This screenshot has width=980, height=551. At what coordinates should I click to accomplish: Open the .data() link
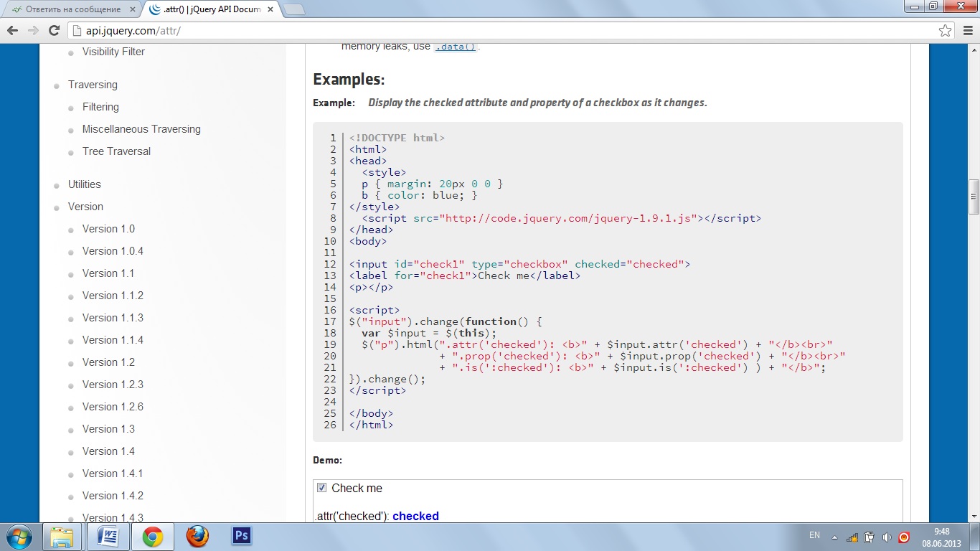click(x=456, y=47)
